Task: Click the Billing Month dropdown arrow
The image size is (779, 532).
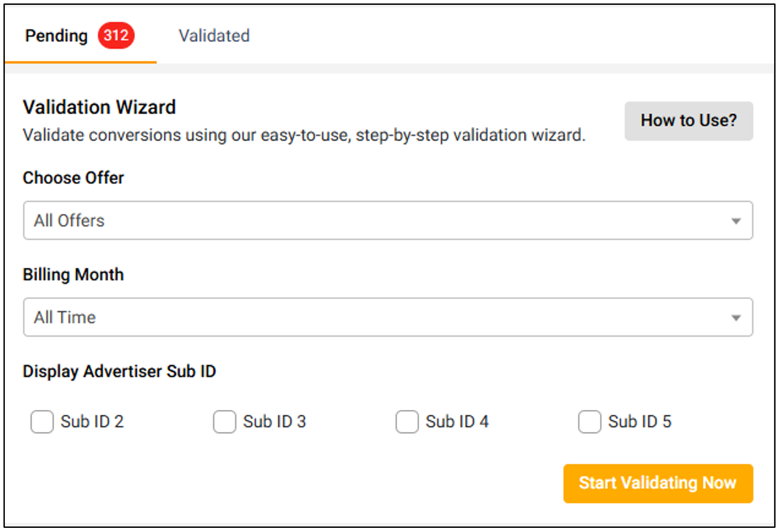Action: click(736, 318)
